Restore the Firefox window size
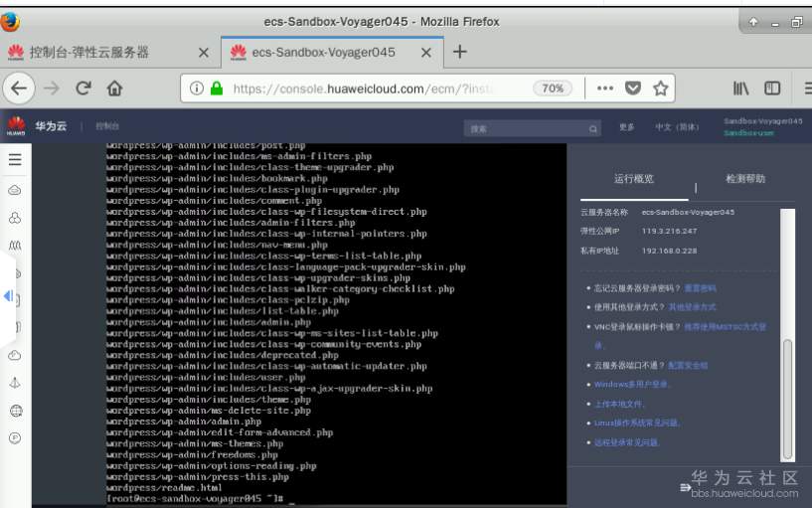Image resolution: width=812 pixels, height=508 pixels. pyautogui.click(x=797, y=22)
